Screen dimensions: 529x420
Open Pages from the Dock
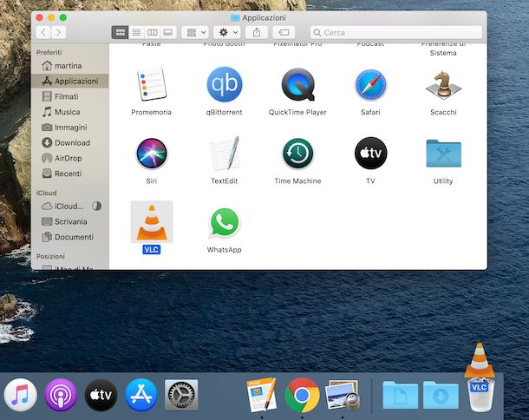pyautogui.click(x=262, y=395)
